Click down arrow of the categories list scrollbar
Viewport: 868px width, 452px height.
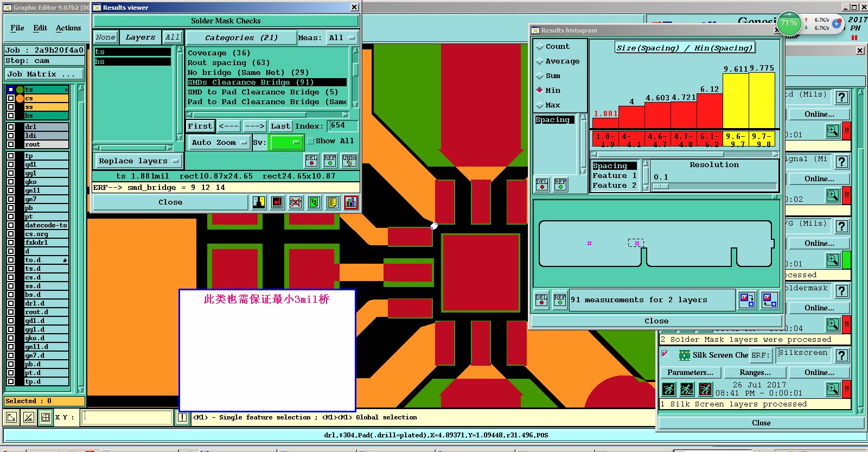pos(355,104)
